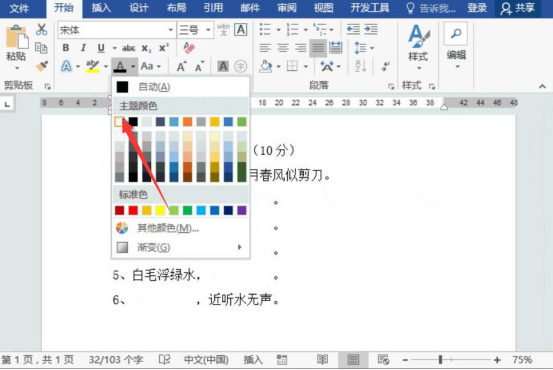Viewport: 553px width, 370px height.
Task: Click the Grow Font icon
Action: pos(182,66)
